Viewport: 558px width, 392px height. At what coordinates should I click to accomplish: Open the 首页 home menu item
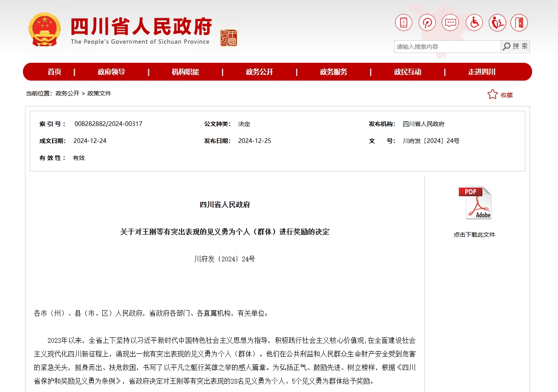pos(54,72)
